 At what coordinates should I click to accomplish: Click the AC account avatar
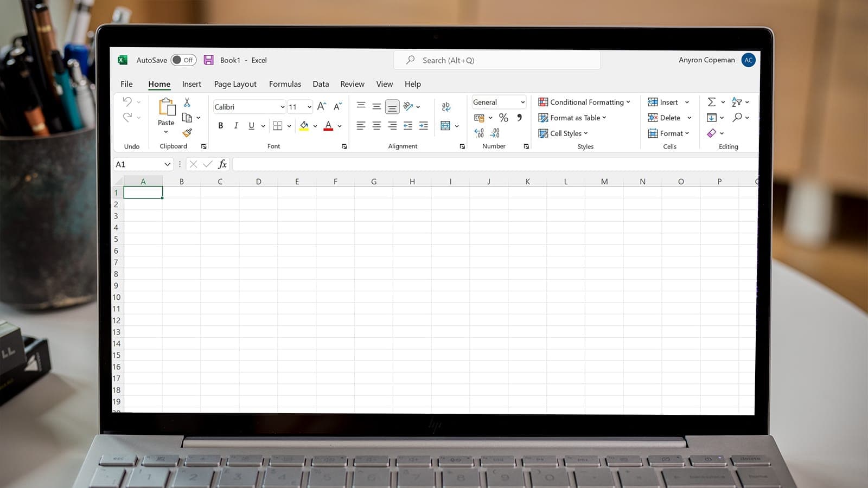coord(749,60)
